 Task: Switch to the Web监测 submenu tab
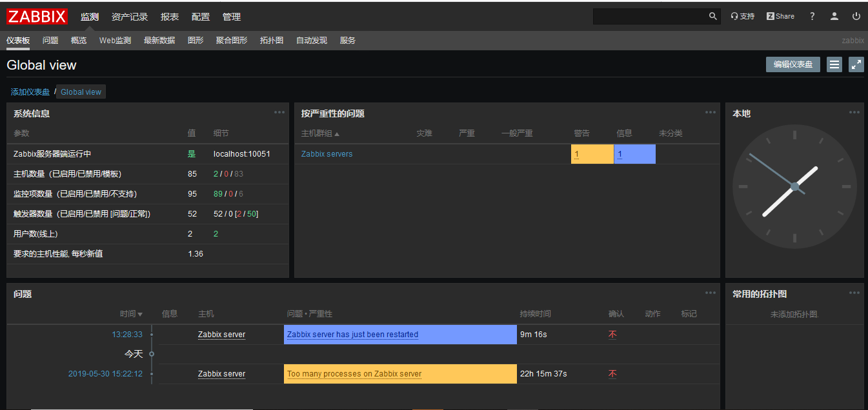click(115, 41)
